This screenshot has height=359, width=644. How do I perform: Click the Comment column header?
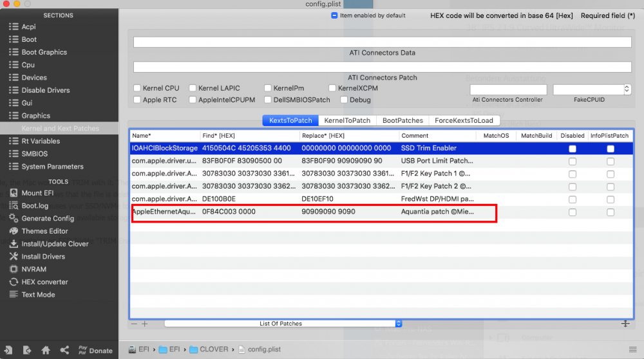point(437,136)
